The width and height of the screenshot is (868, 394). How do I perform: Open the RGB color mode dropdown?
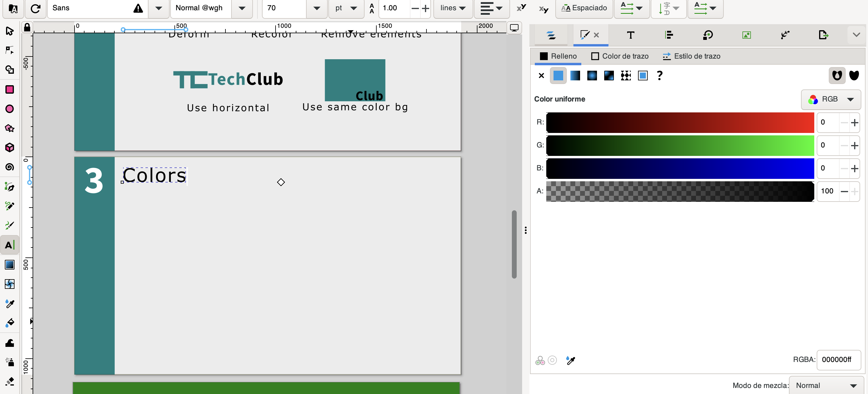coord(831,99)
